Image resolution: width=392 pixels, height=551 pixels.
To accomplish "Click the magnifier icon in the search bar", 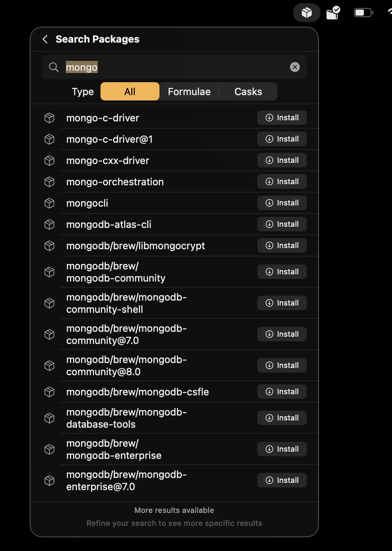I will point(54,67).
